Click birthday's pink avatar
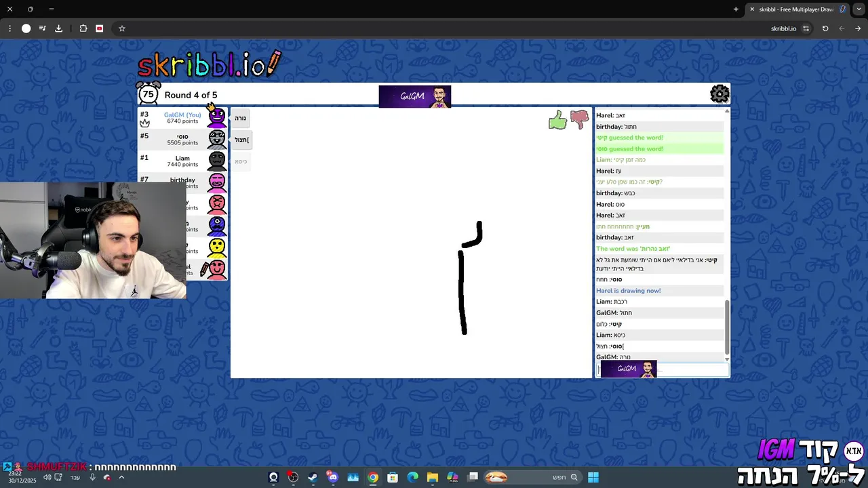 click(x=217, y=182)
